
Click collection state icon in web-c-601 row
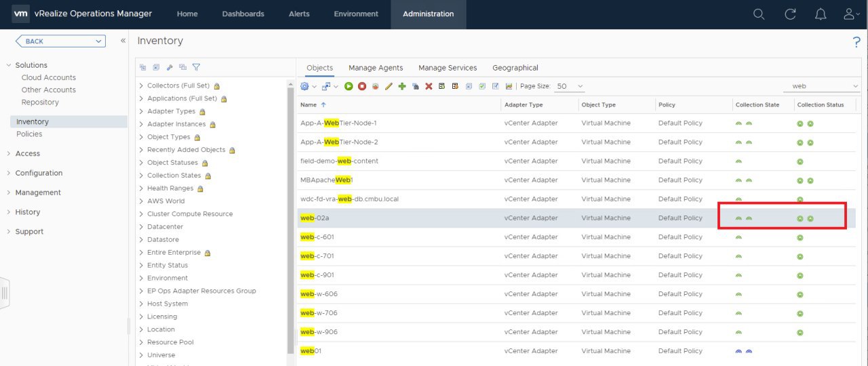(738, 237)
